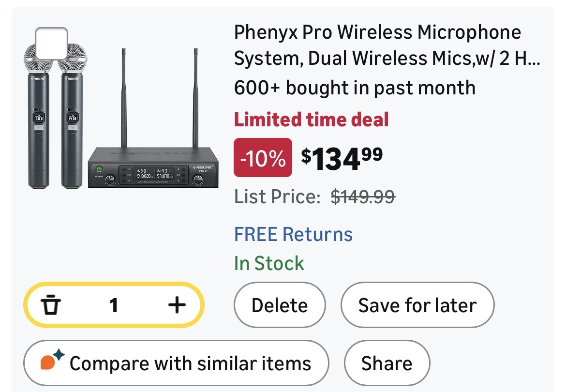The width and height of the screenshot is (566, 392).
Task: Increase quantity with the plus icon
Action: [x=177, y=305]
